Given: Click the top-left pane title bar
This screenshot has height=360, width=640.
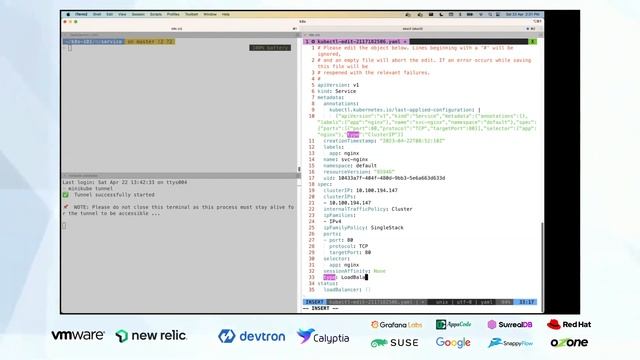Looking at the screenshot, I should 181,35.
